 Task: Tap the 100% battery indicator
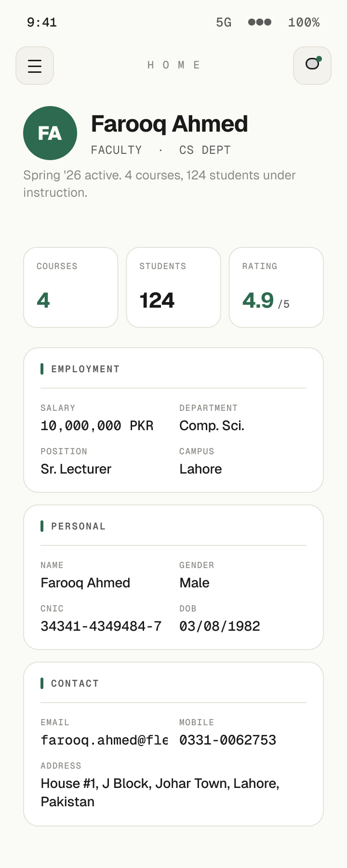pos(304,22)
